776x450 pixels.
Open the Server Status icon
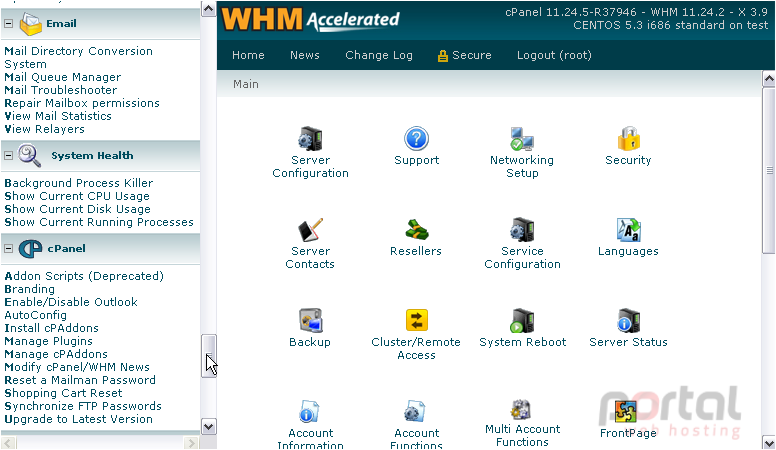629,321
